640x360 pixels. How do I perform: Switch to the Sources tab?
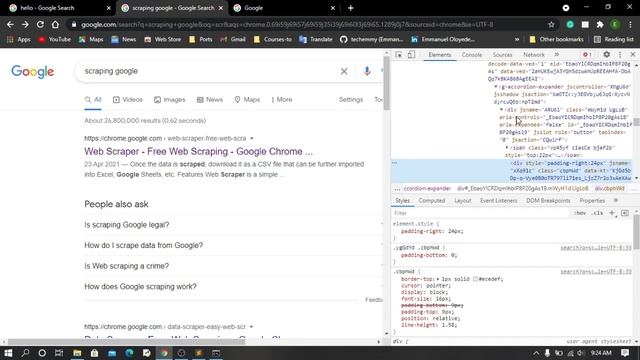point(502,55)
